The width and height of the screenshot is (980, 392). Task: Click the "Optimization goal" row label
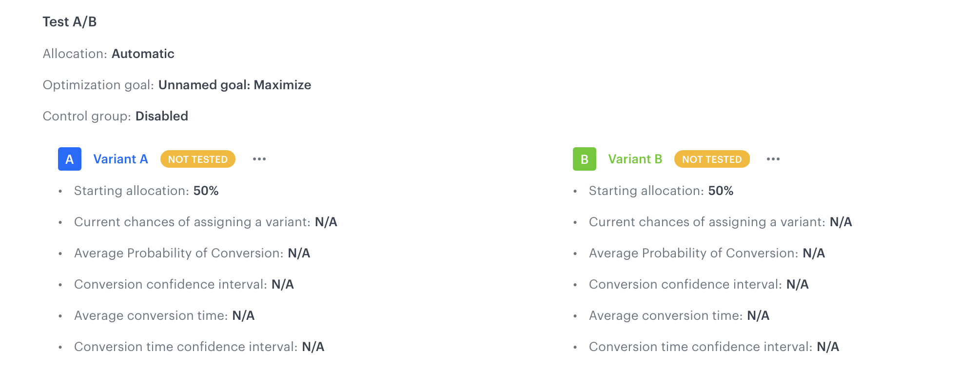click(97, 85)
